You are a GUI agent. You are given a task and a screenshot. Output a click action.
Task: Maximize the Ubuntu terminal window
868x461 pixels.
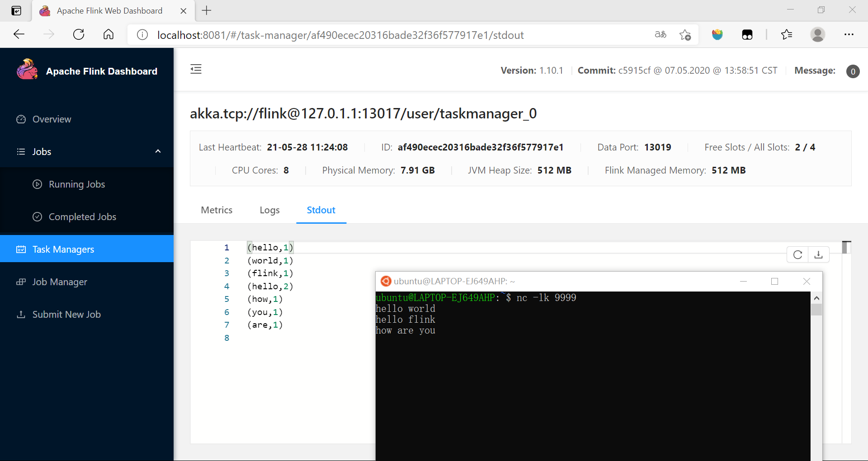point(774,281)
